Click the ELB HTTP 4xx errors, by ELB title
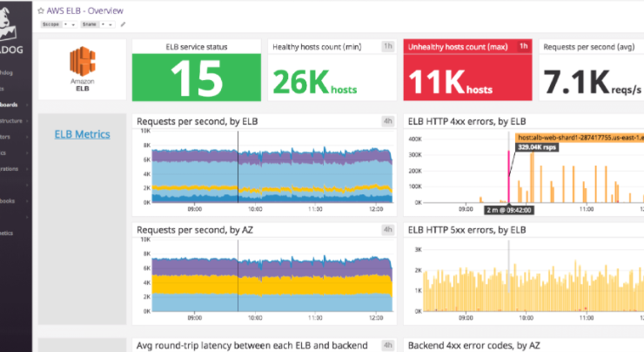Viewport: 644px width, 352px height. (x=467, y=121)
